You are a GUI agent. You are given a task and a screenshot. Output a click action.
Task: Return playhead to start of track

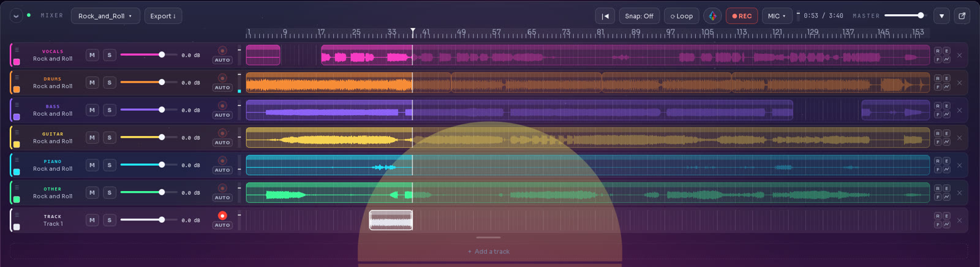click(605, 16)
